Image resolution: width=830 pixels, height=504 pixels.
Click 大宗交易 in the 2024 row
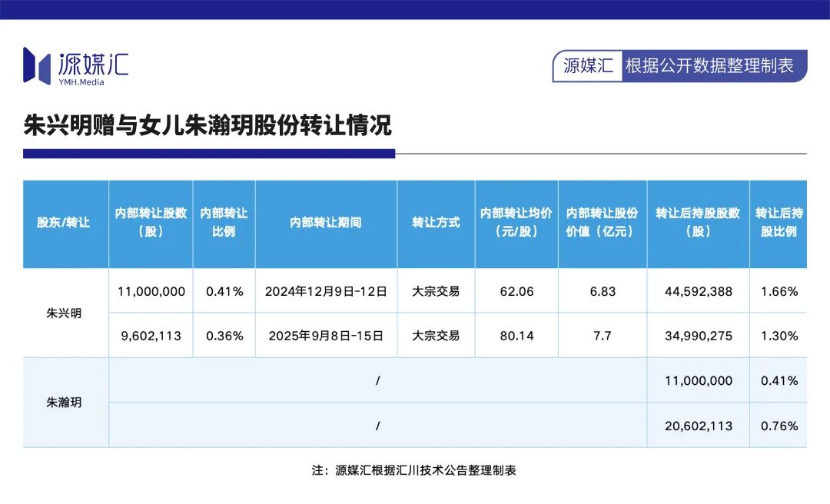coord(437,291)
